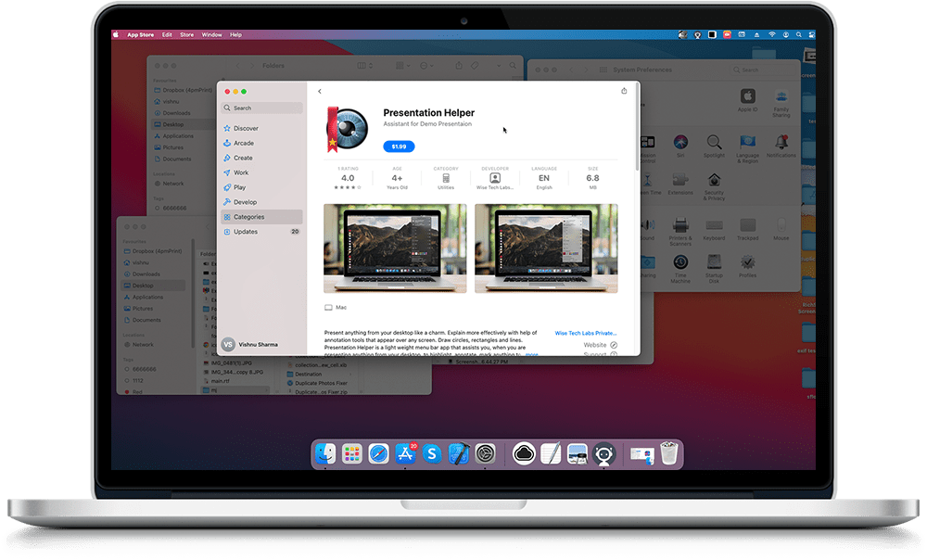
Task: Select Create in App Store sidebar
Action: click(243, 158)
